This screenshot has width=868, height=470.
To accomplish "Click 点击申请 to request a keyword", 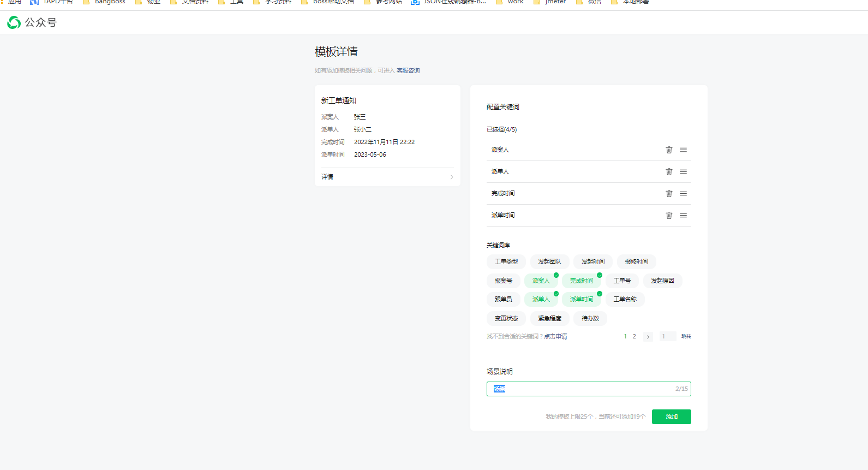I will (555, 336).
